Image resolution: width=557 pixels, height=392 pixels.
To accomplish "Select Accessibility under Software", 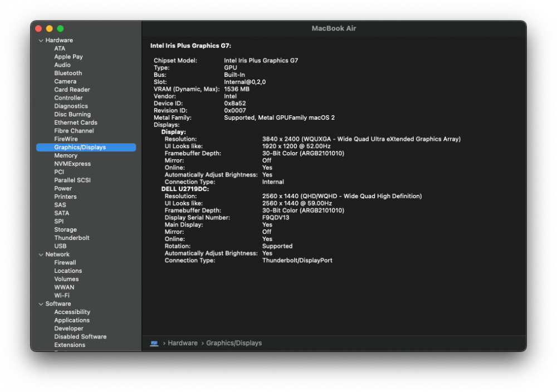I will pyautogui.click(x=72, y=312).
